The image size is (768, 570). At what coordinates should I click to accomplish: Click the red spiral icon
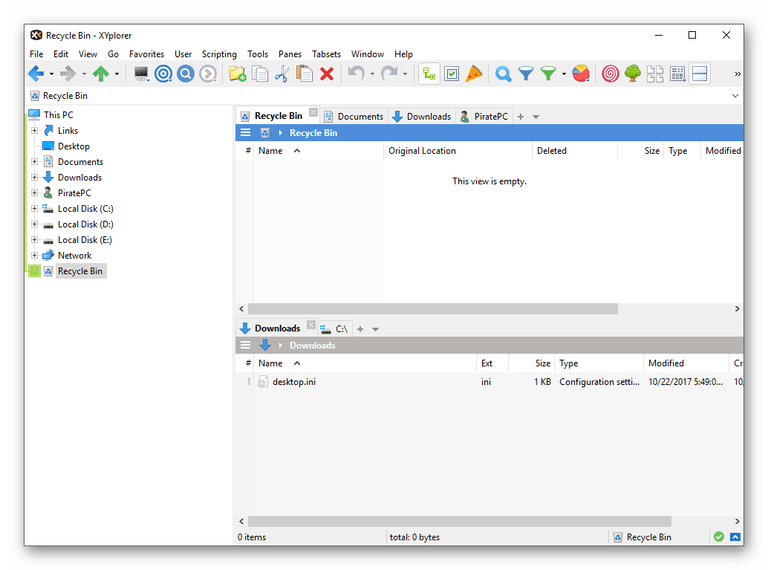point(610,74)
